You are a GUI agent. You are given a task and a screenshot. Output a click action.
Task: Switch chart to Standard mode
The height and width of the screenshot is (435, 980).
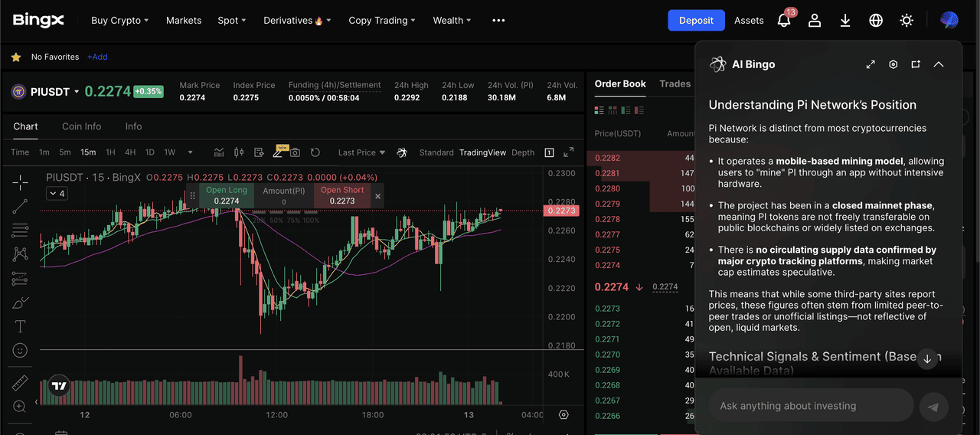[436, 152]
